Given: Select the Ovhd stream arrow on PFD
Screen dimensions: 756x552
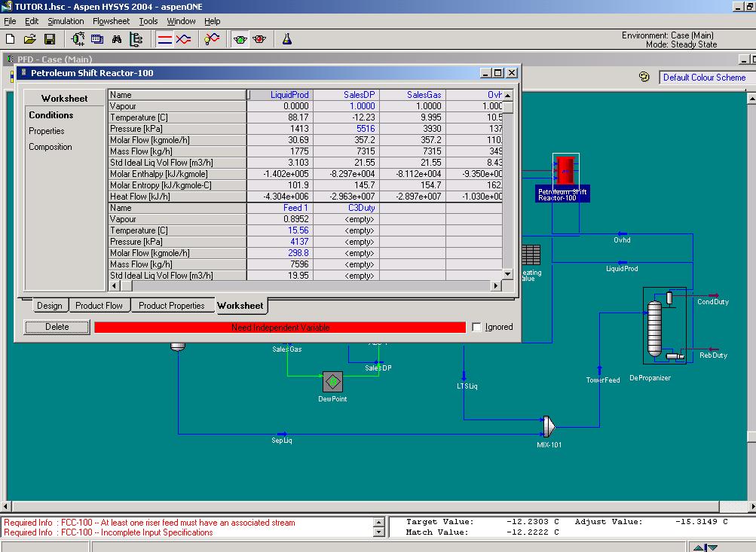Looking at the screenshot, I should (622, 234).
